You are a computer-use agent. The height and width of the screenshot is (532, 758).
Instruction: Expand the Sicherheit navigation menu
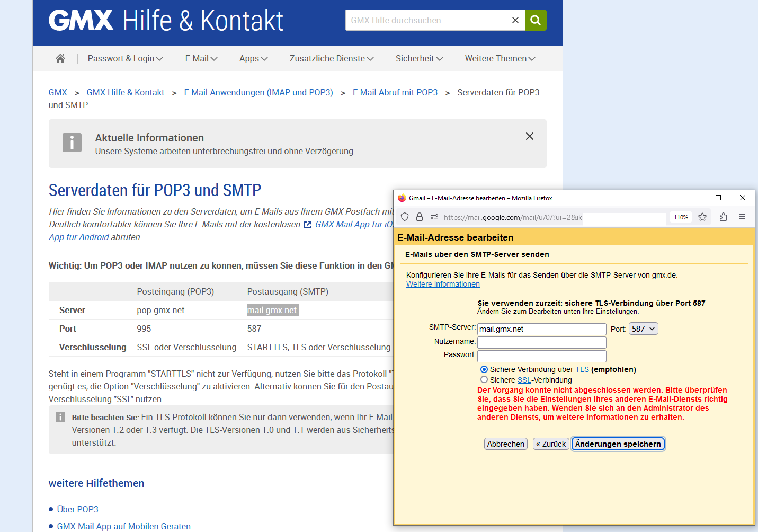pyautogui.click(x=420, y=58)
